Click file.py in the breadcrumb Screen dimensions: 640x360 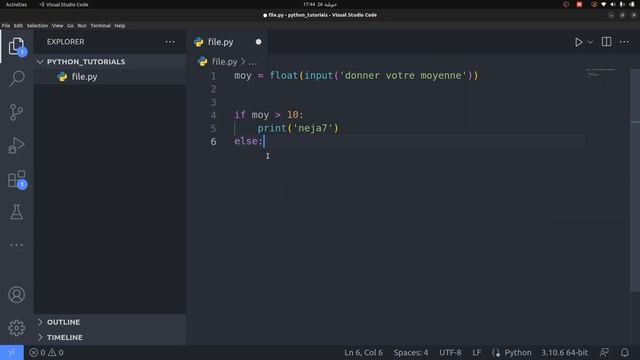(x=224, y=62)
